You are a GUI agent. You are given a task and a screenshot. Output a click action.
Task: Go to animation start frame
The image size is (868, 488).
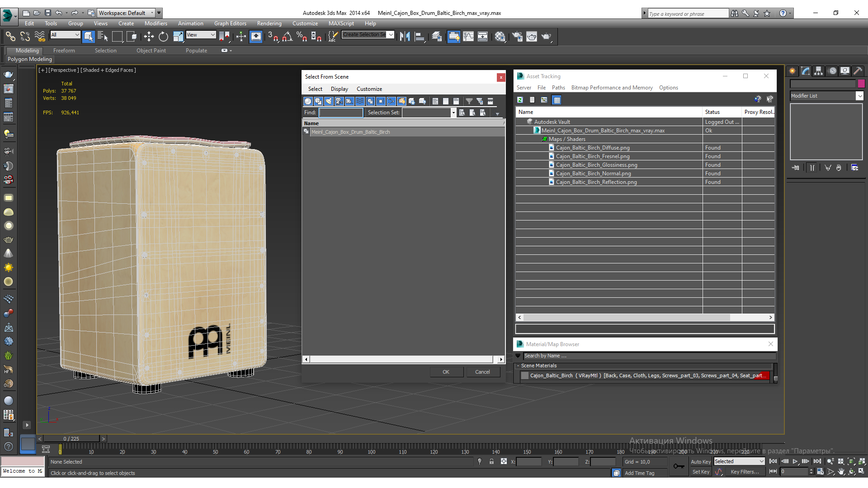click(x=773, y=461)
